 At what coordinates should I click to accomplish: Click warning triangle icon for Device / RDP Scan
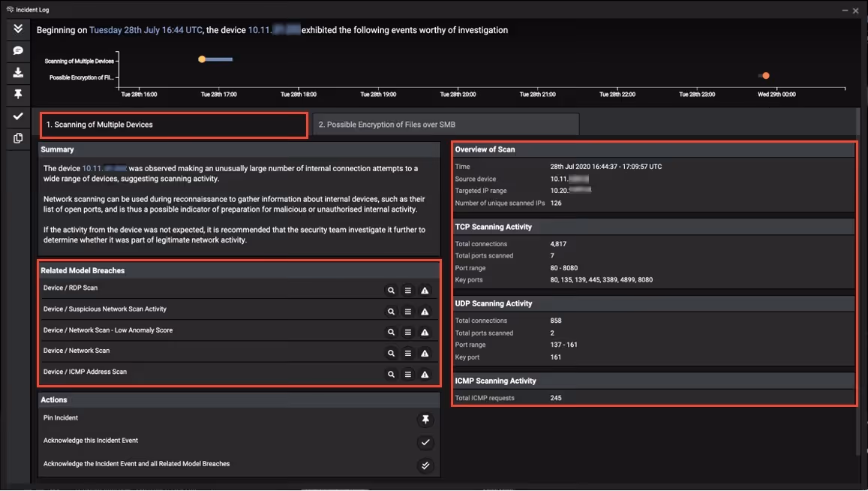coord(425,291)
